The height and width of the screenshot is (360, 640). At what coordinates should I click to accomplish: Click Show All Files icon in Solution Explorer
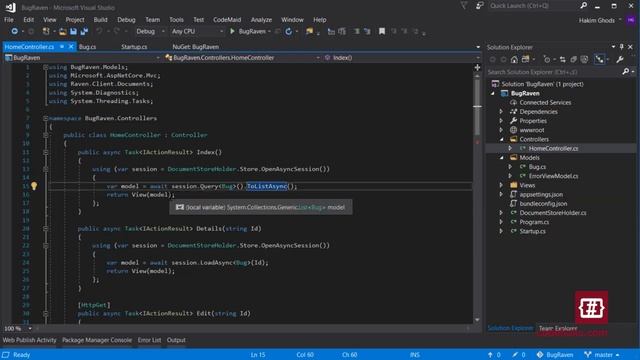pyautogui.click(x=584, y=60)
